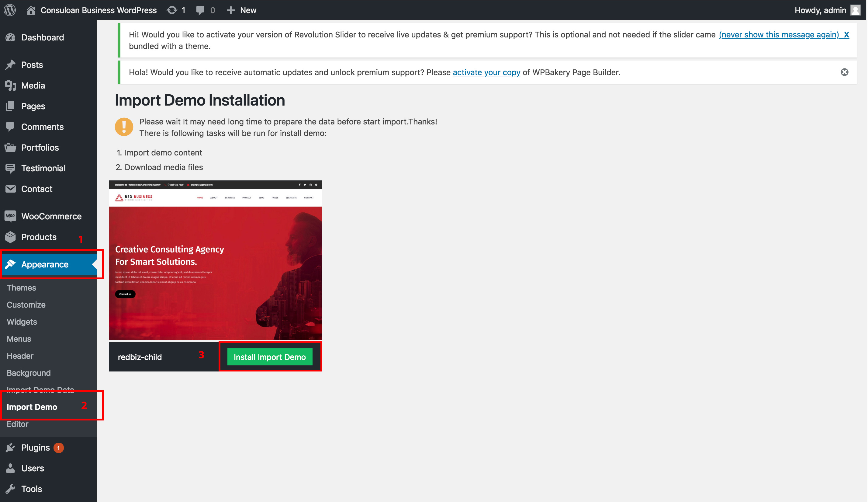Click the redbiz-child theme name
Viewport: 868px width, 502px height.
(x=140, y=357)
